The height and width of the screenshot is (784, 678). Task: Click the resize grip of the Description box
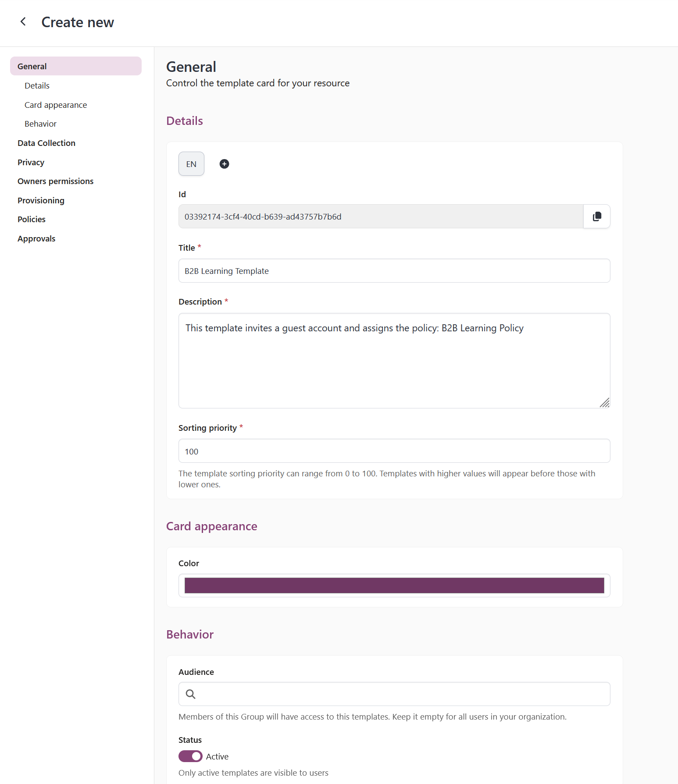[606, 403]
